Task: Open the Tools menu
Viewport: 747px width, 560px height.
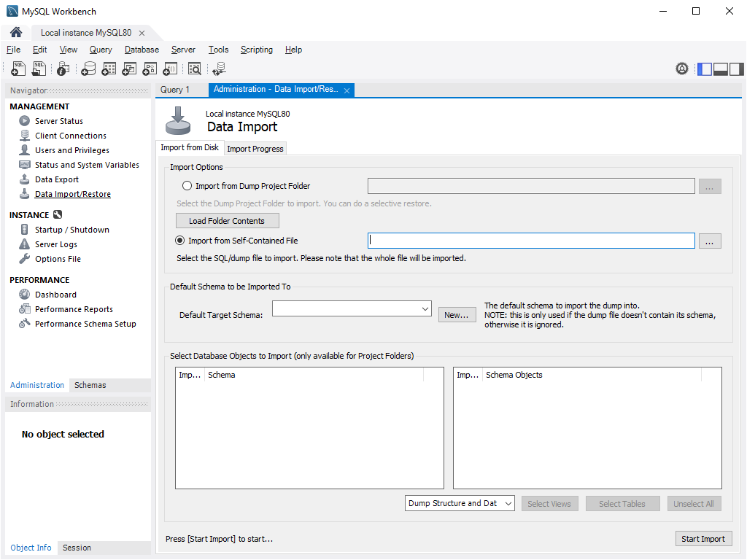Action: (x=218, y=50)
